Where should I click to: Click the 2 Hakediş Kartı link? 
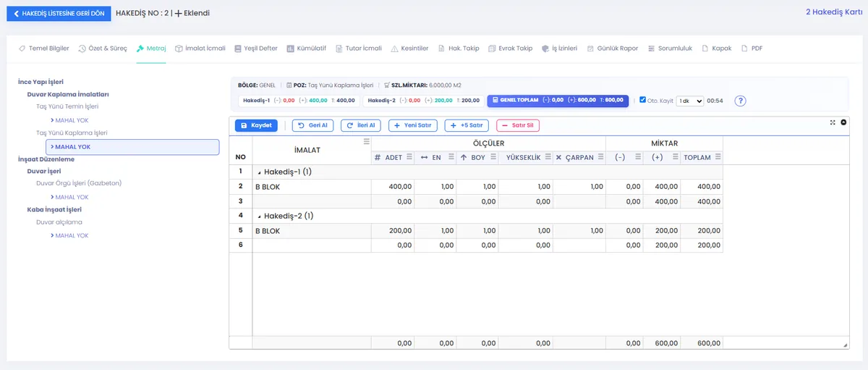[x=833, y=12]
